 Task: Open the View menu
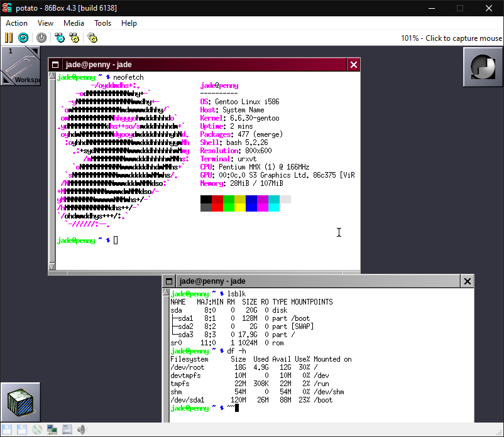pos(45,23)
